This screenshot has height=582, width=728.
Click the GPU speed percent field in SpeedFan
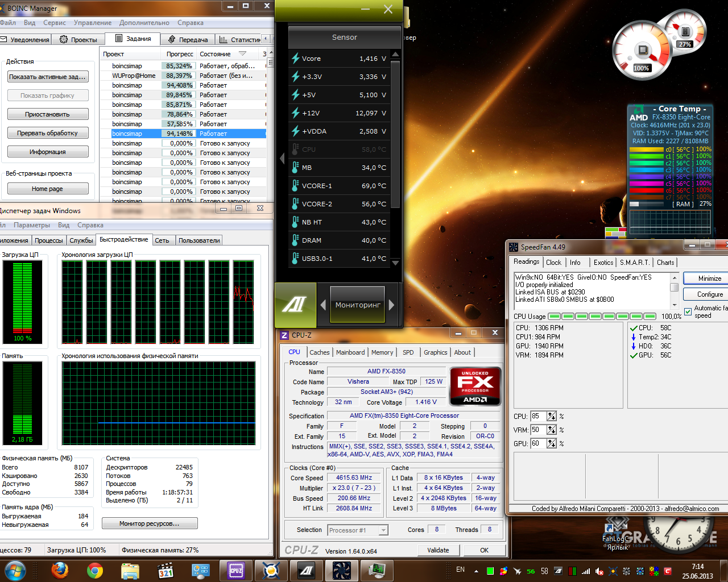point(538,443)
